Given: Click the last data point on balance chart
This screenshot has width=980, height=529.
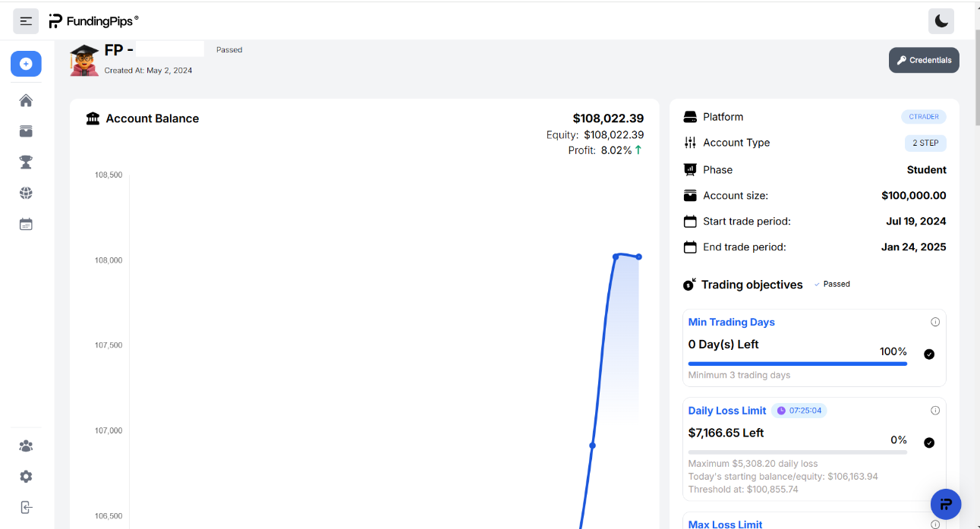Looking at the screenshot, I should [639, 257].
